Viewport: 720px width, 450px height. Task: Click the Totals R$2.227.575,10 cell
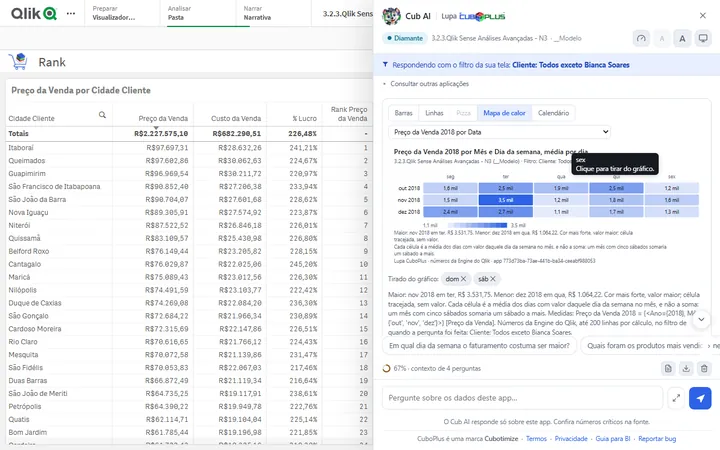tap(161, 134)
